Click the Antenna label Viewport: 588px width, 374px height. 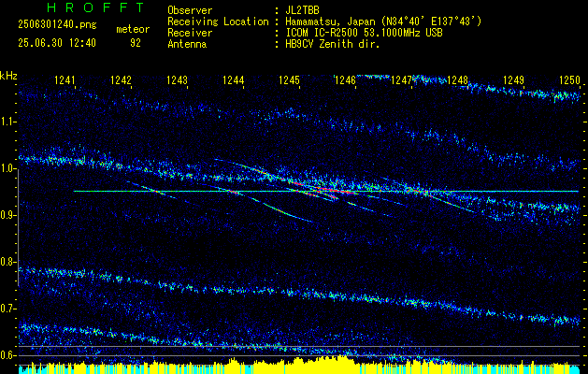(187, 44)
